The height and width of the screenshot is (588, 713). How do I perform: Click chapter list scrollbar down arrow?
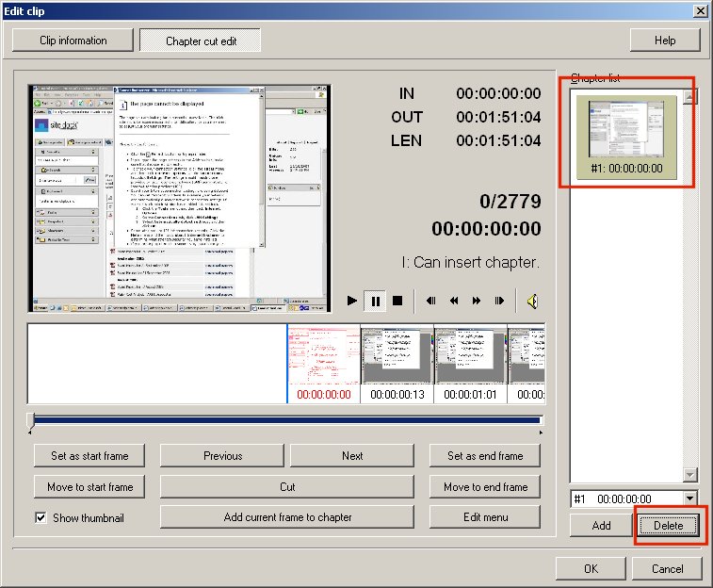690,475
